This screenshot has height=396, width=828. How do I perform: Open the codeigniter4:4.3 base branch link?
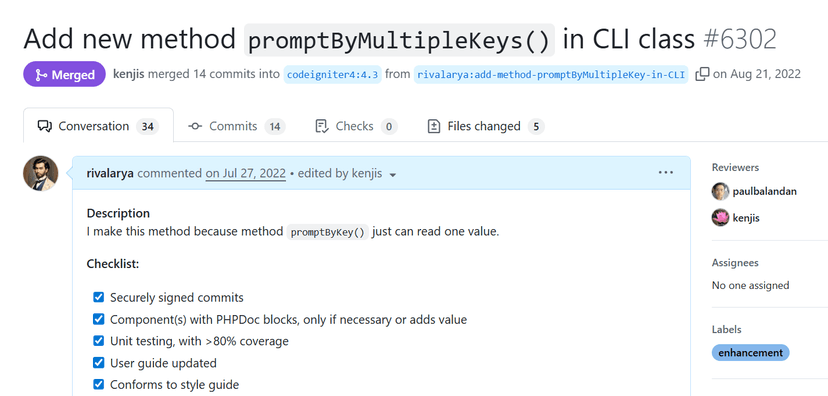tap(332, 74)
